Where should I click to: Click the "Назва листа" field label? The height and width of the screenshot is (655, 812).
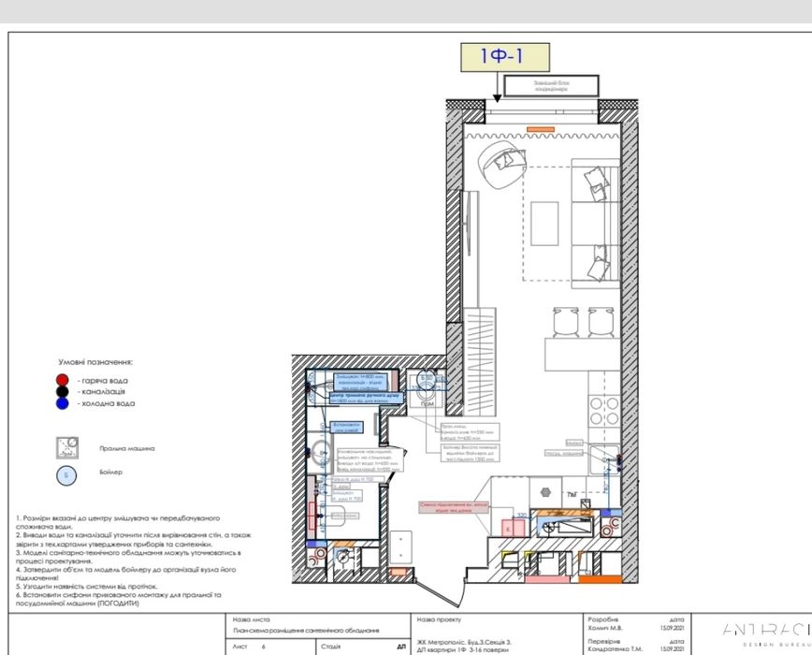(x=251, y=619)
